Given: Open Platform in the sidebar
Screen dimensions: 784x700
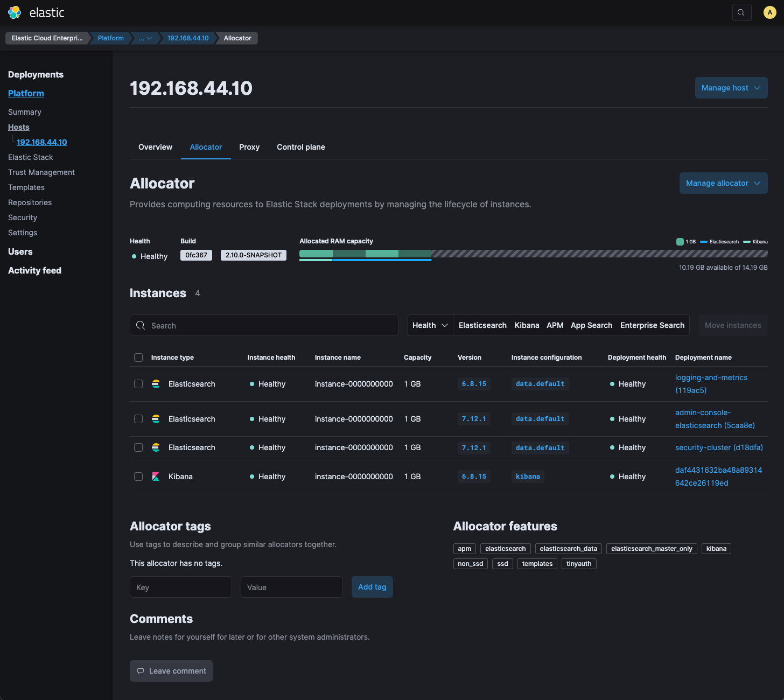Looking at the screenshot, I should (x=26, y=93).
